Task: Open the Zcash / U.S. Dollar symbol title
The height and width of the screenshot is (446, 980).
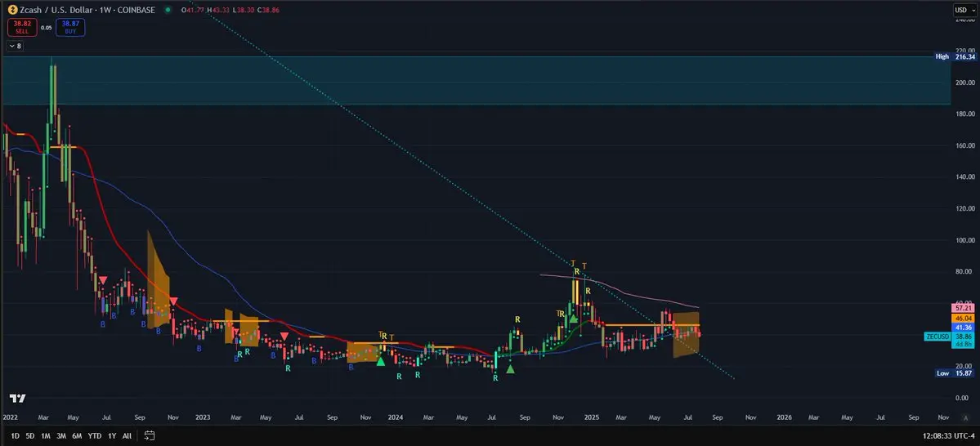Action: tap(57, 10)
